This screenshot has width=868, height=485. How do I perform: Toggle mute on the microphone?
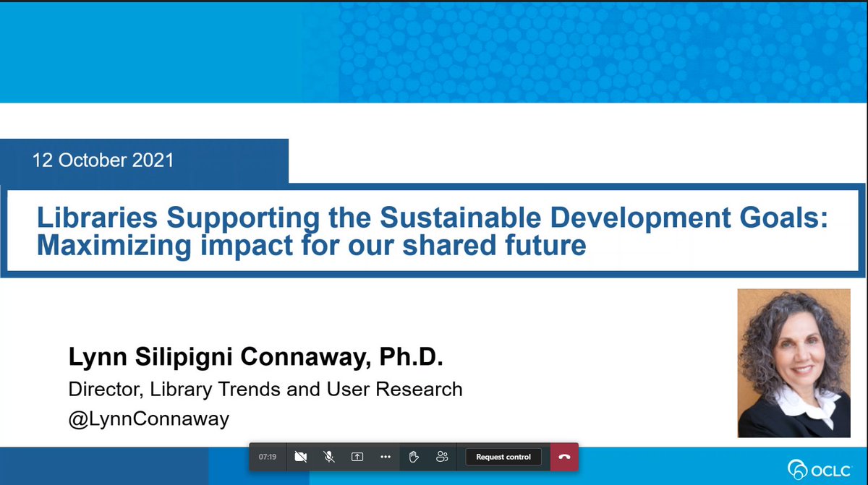328,457
